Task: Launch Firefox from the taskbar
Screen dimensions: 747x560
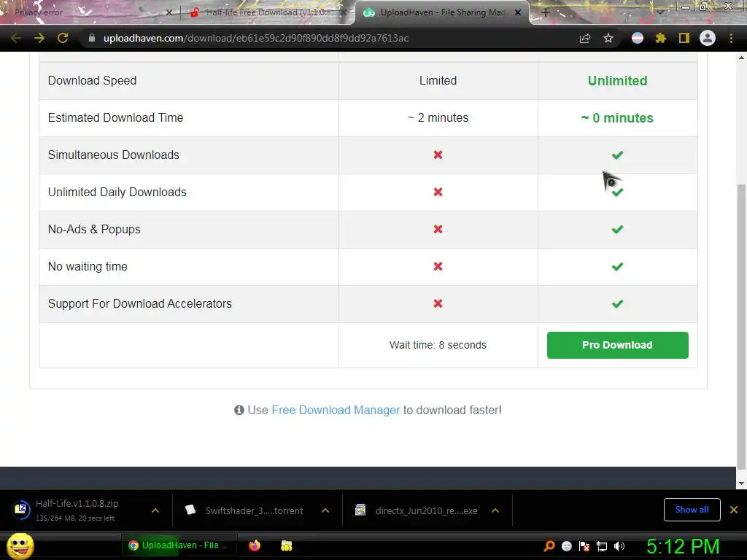Action: point(255,545)
